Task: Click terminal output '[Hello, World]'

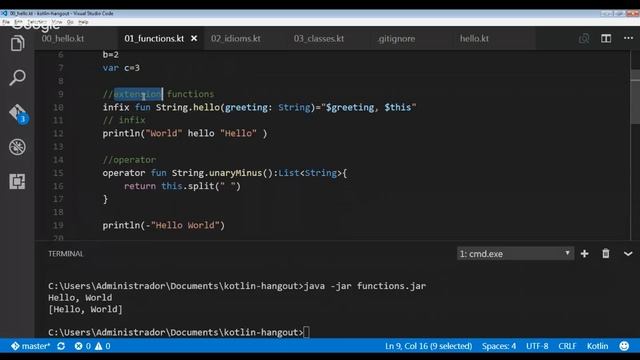Action: (85, 309)
